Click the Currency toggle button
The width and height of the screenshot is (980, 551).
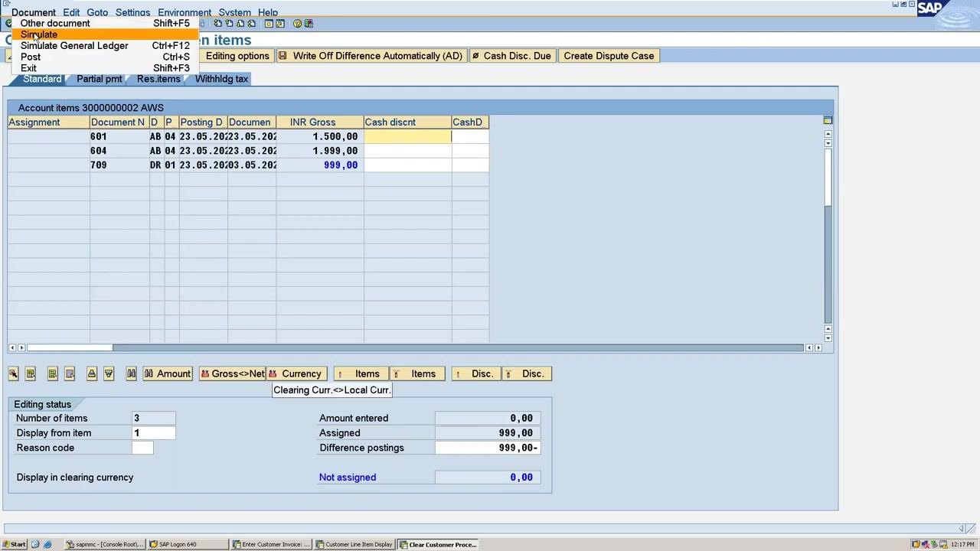pyautogui.click(x=296, y=373)
